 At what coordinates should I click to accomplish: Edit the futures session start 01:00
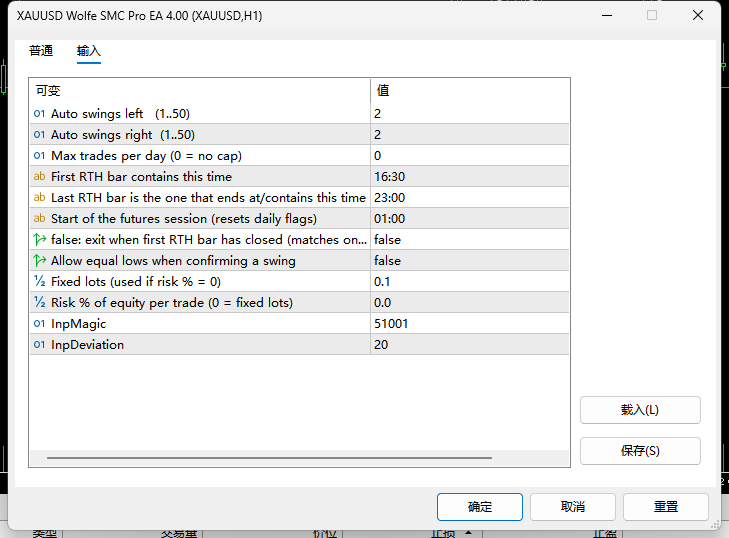pos(470,218)
